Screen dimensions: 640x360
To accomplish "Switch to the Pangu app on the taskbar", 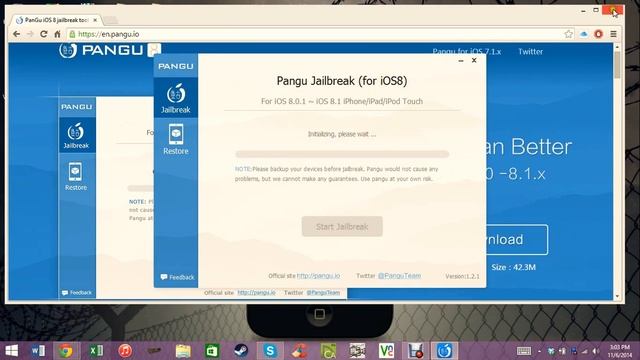I will click(444, 351).
